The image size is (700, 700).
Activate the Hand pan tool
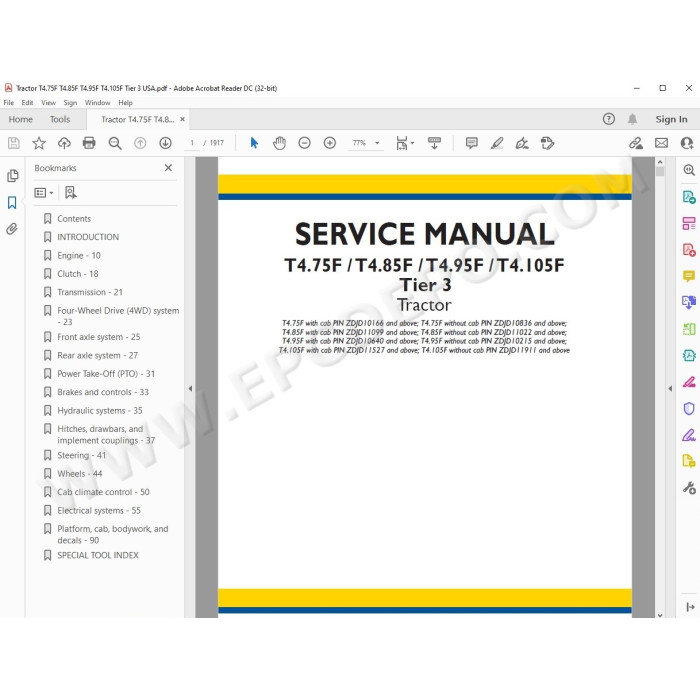coord(279,143)
